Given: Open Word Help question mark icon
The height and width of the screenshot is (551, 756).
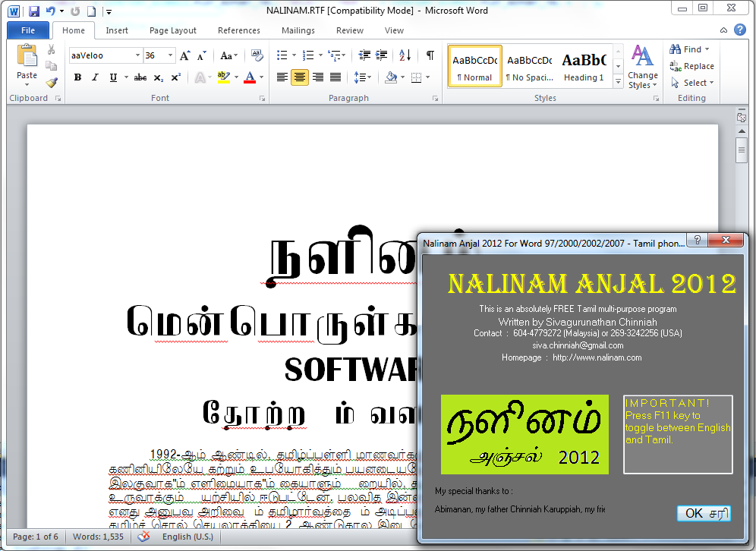Looking at the screenshot, I should pyautogui.click(x=740, y=30).
